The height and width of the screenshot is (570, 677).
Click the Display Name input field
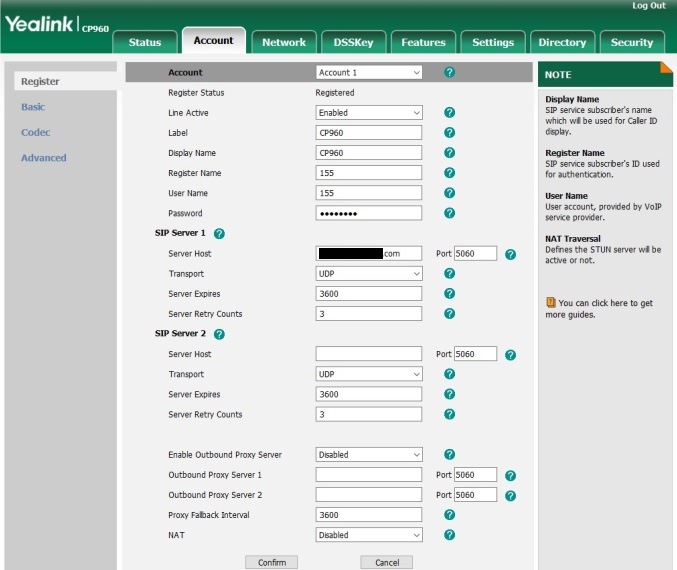point(369,153)
